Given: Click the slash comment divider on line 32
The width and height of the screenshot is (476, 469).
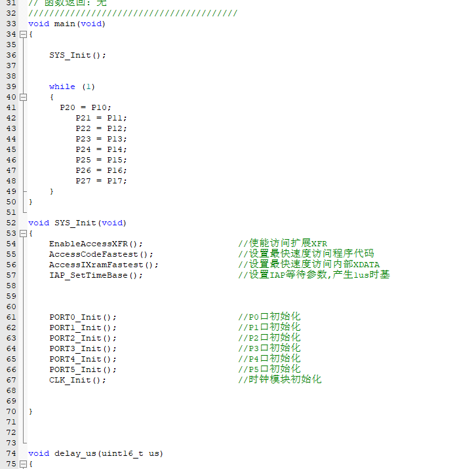Looking at the screenshot, I should (132, 13).
